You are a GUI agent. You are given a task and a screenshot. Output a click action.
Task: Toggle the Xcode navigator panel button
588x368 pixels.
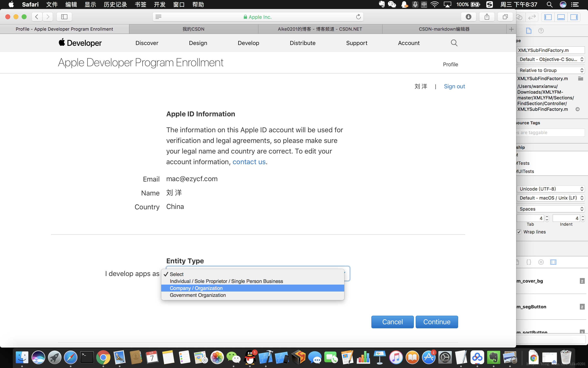click(548, 17)
